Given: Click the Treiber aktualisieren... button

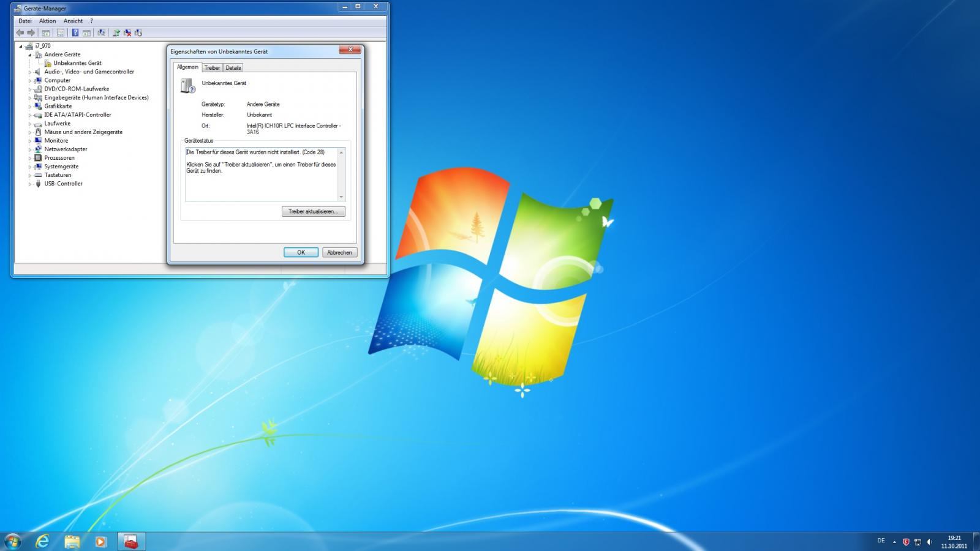Looking at the screenshot, I should tap(313, 211).
